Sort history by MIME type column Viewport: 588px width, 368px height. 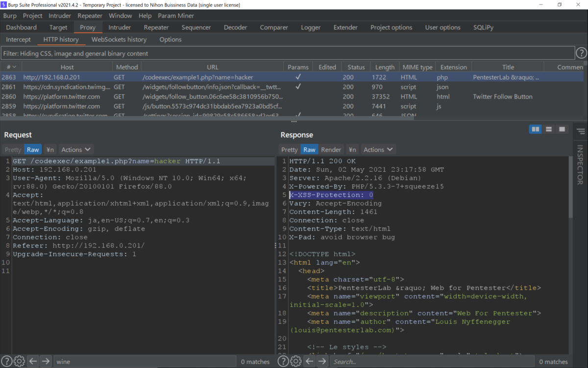click(417, 67)
